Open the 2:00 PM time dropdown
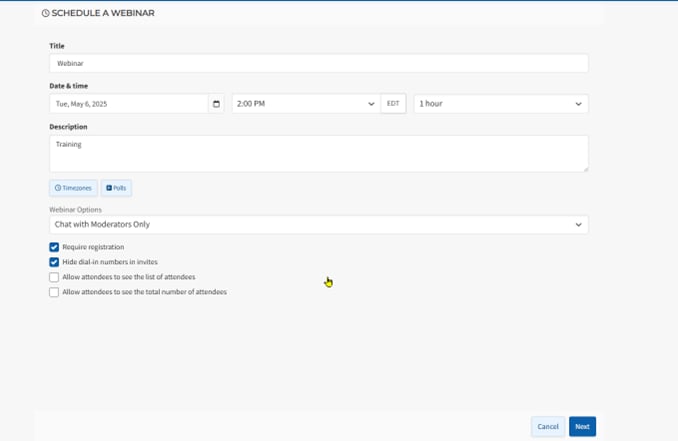Screen dimensions: 678x441 (305, 104)
